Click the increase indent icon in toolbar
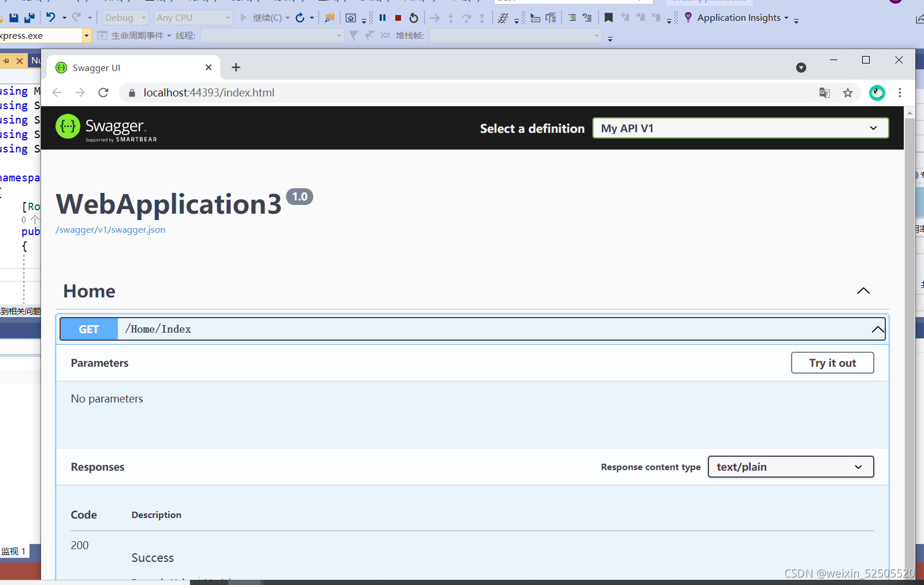 [x=572, y=18]
